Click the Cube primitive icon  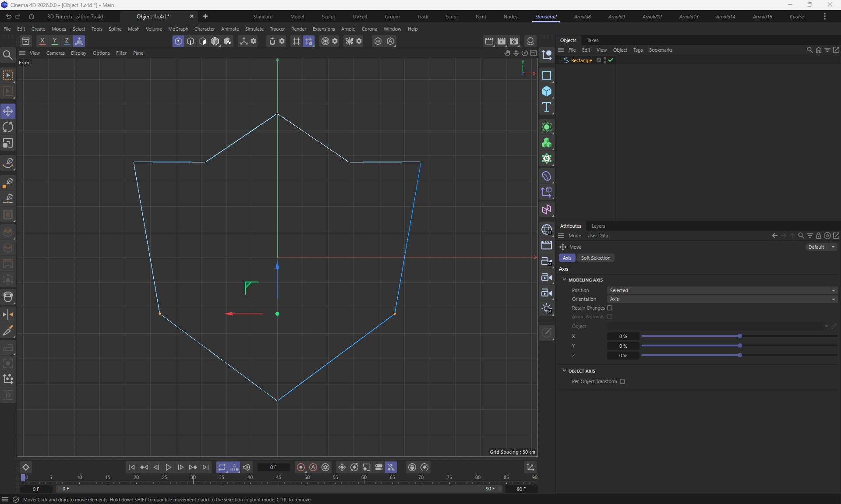pyautogui.click(x=546, y=91)
